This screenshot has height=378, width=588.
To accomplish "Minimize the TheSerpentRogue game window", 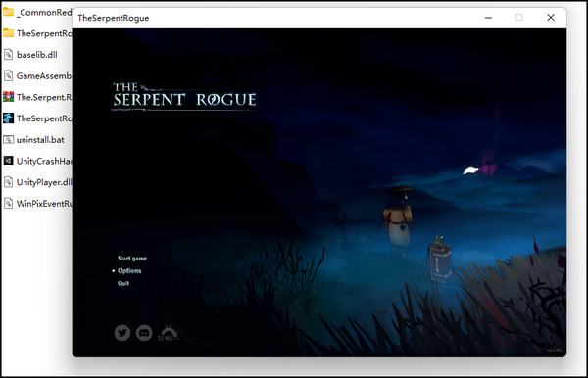I will tap(488, 18).
